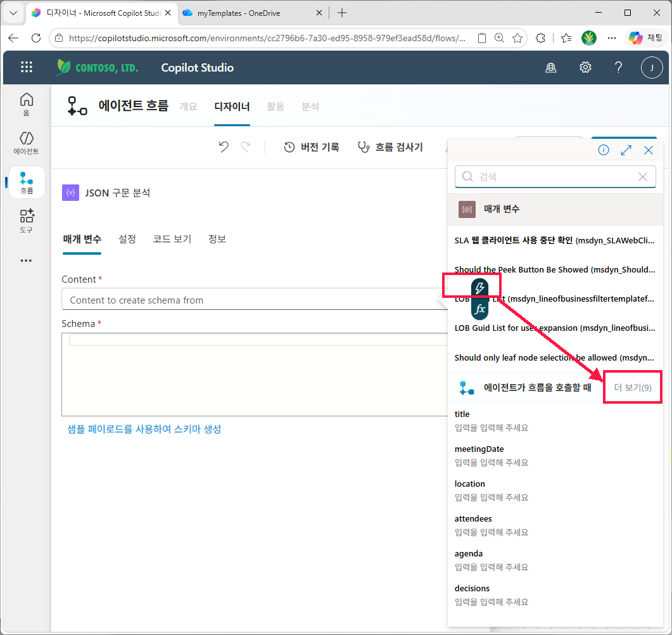672x635 pixels.
Task: Select LOB Guid List for user expansion item
Action: 555,328
